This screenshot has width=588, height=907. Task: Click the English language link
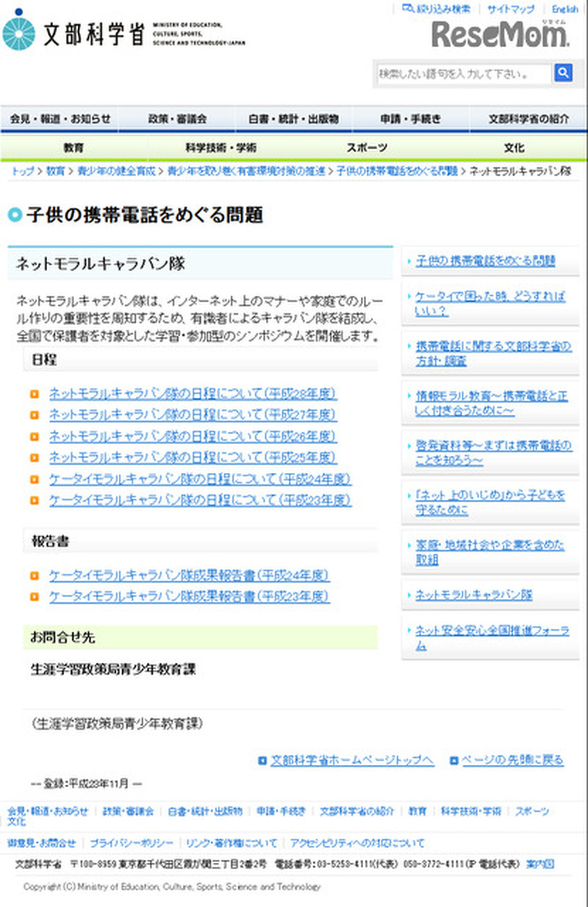click(x=564, y=9)
